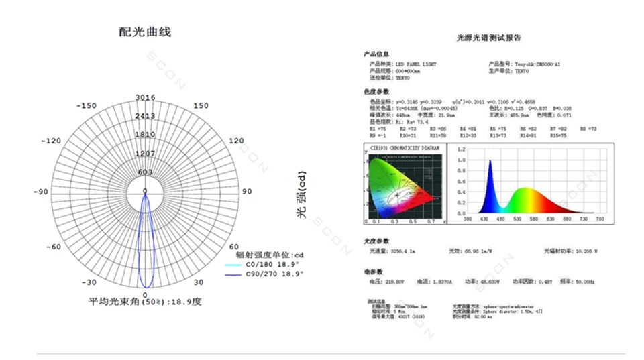
Task: Select the 产品型号 model number line
Action: [x=524, y=64]
